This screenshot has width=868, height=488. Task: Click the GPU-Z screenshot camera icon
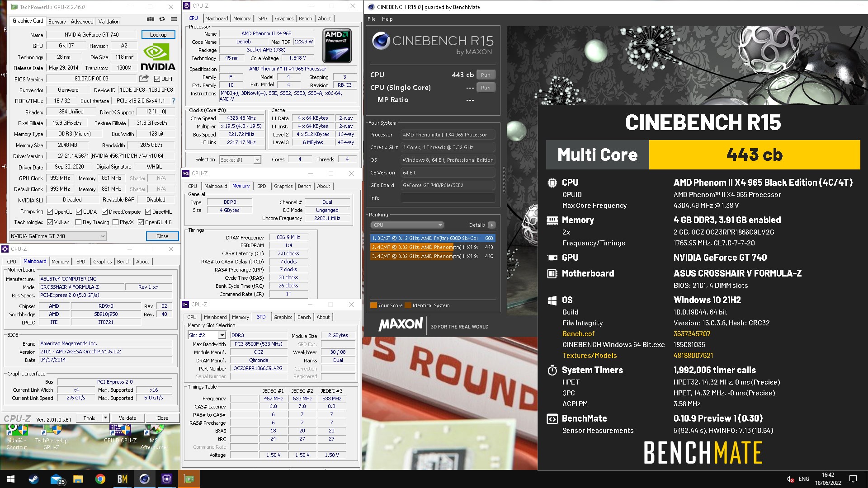151,19
